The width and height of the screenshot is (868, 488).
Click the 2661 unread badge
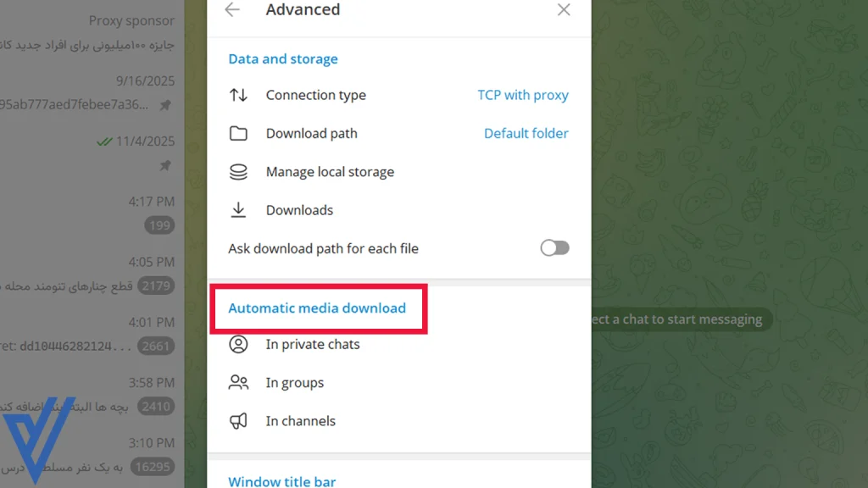pyautogui.click(x=156, y=346)
